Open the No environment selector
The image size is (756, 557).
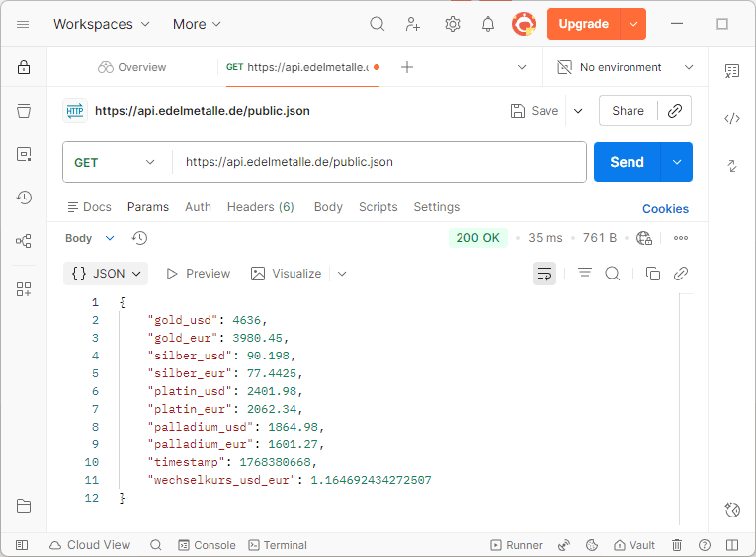(x=625, y=67)
